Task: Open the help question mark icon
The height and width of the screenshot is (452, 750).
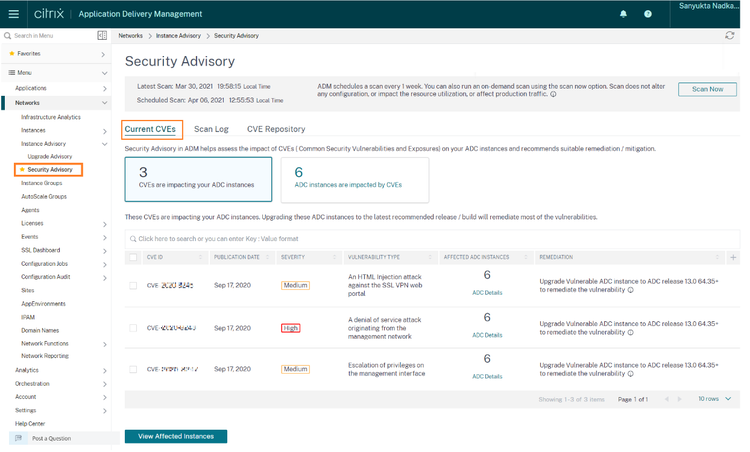Action: tap(648, 14)
